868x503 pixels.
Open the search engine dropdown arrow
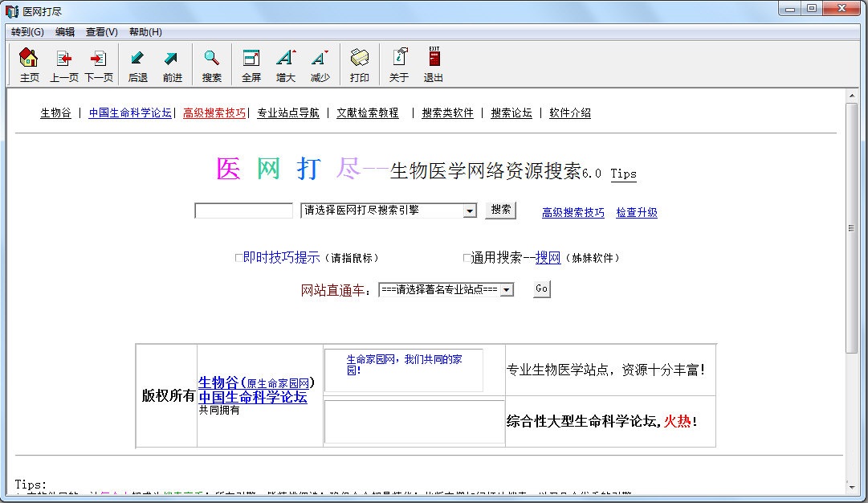click(x=467, y=210)
